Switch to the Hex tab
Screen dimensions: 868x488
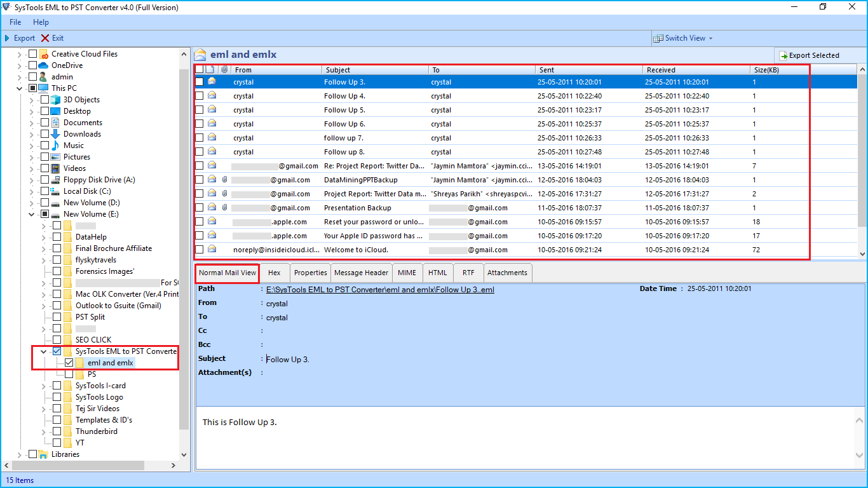point(275,273)
